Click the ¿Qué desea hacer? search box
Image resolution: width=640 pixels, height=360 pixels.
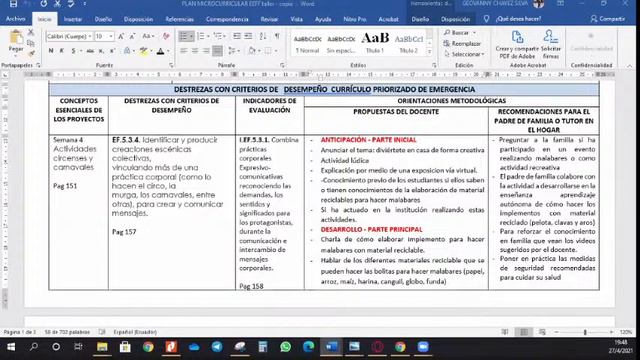518,19
